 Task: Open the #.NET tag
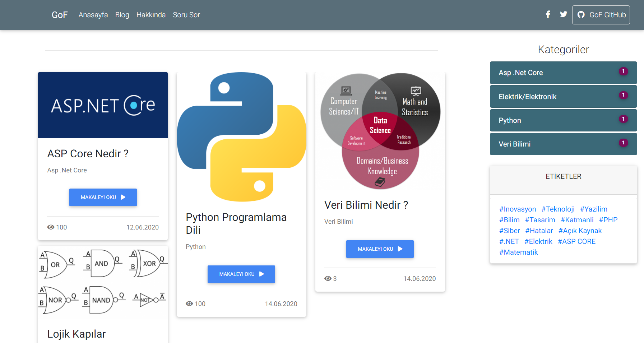coord(509,241)
